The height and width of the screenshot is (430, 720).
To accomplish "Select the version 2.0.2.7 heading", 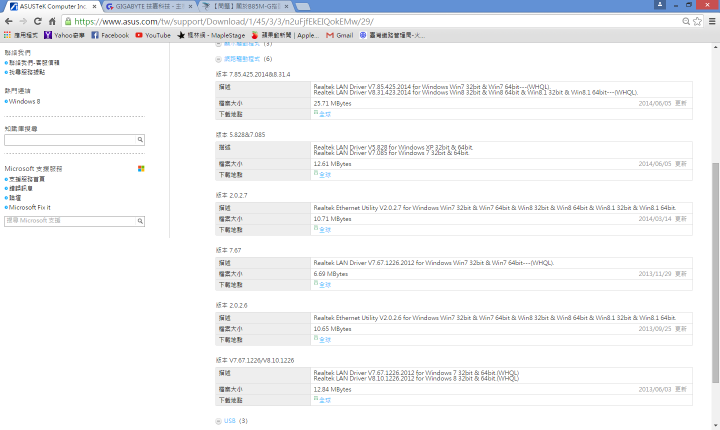I will [x=231, y=195].
